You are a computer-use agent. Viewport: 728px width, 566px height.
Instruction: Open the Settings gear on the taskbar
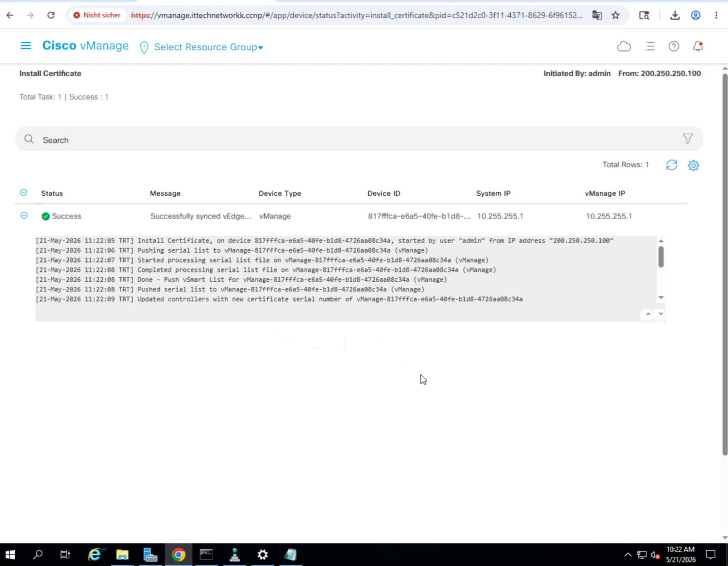[x=263, y=554]
